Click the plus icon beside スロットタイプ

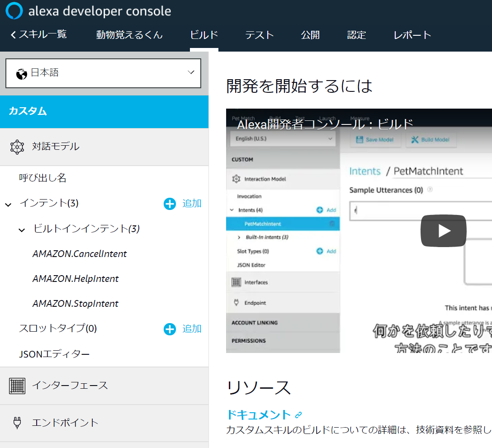click(170, 329)
